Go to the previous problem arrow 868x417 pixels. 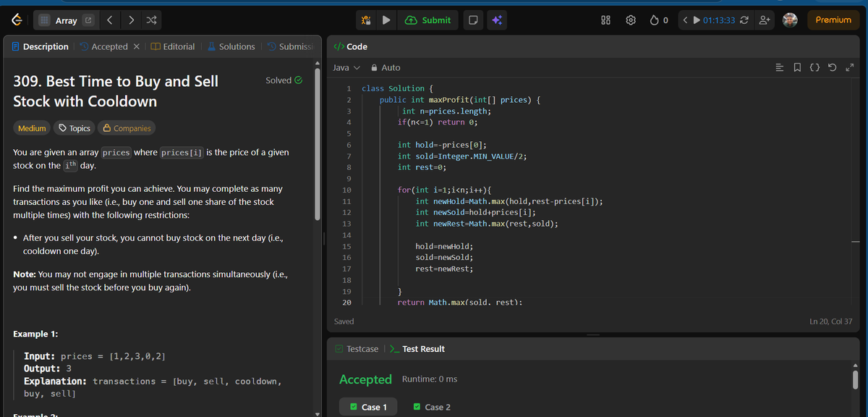pos(111,20)
